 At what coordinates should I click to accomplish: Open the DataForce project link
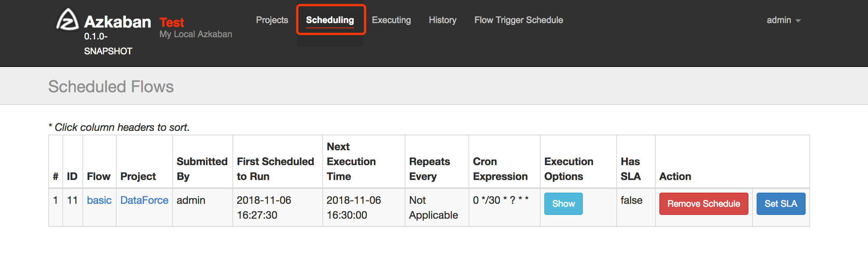point(144,200)
